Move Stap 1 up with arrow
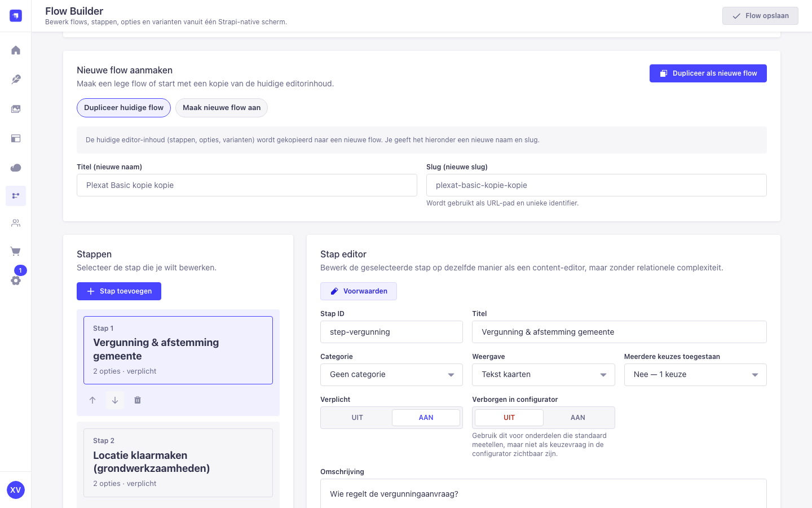The image size is (812, 508). point(92,400)
